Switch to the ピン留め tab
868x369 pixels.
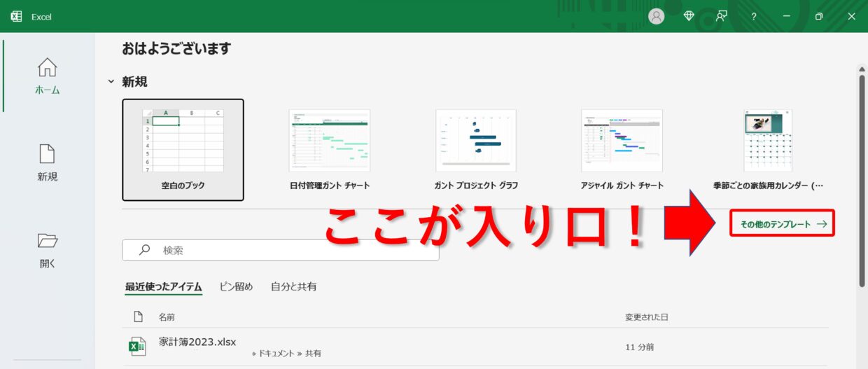(x=236, y=286)
